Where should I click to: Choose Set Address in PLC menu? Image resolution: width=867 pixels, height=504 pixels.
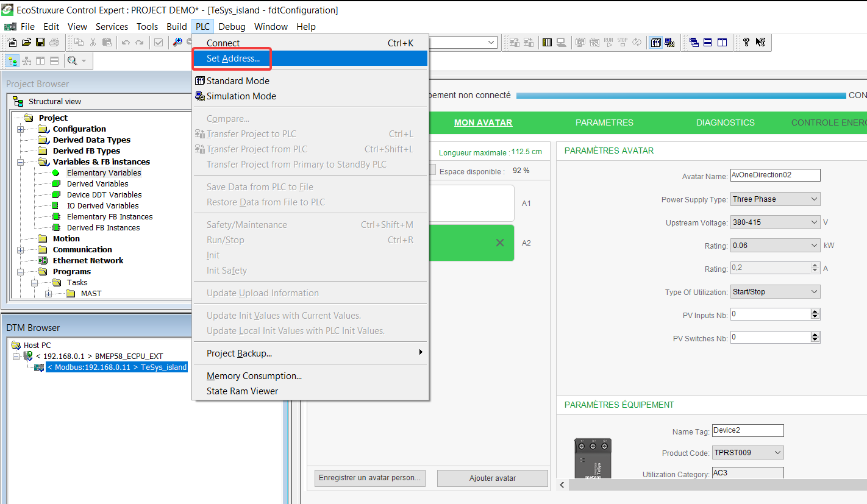click(x=310, y=59)
